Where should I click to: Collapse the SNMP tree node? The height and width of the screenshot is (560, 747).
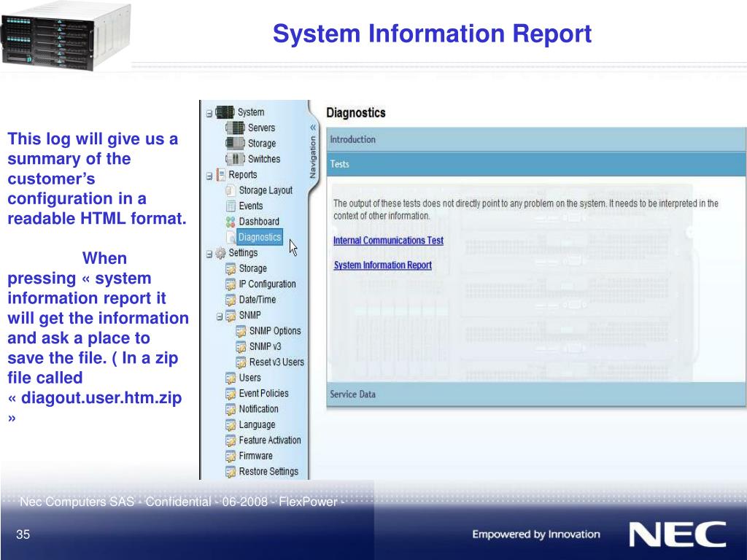point(220,316)
